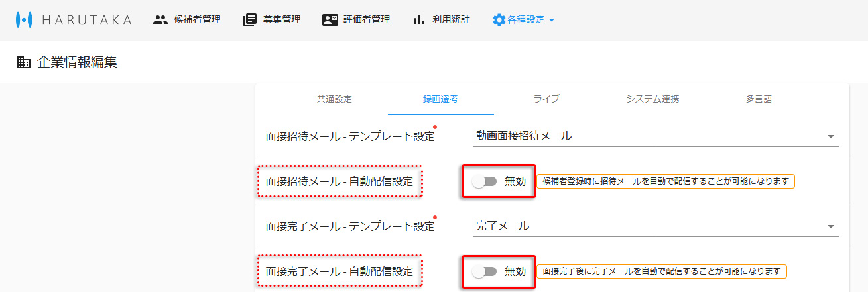Image resolution: width=868 pixels, height=292 pixels.
Task: Click the candidate management people icon
Action: click(x=160, y=20)
